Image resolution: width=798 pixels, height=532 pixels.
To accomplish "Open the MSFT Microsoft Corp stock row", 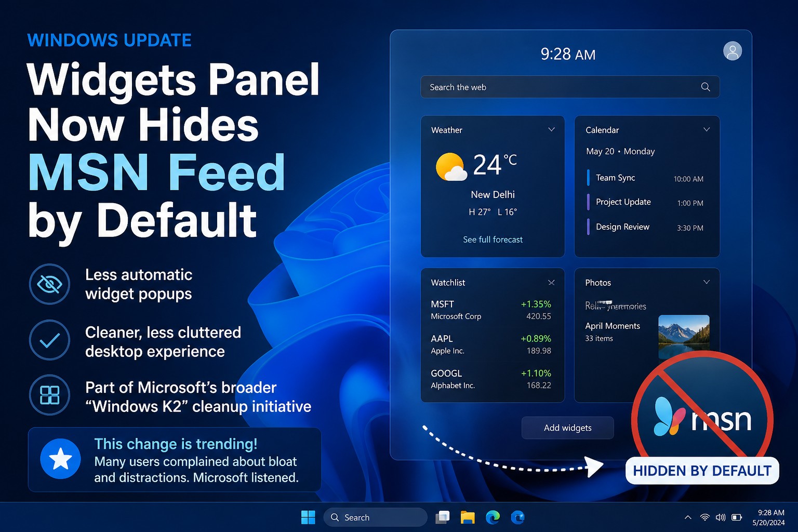I will [x=491, y=310].
